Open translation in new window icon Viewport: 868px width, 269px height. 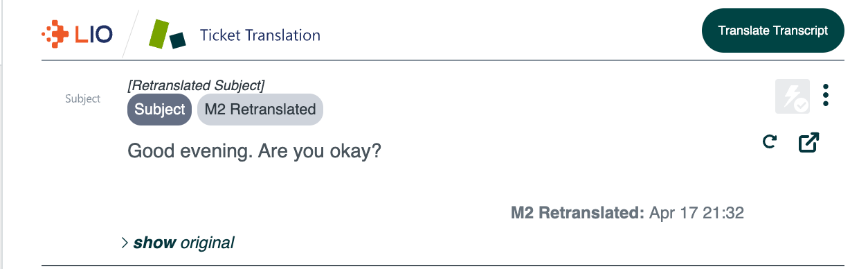(x=808, y=142)
